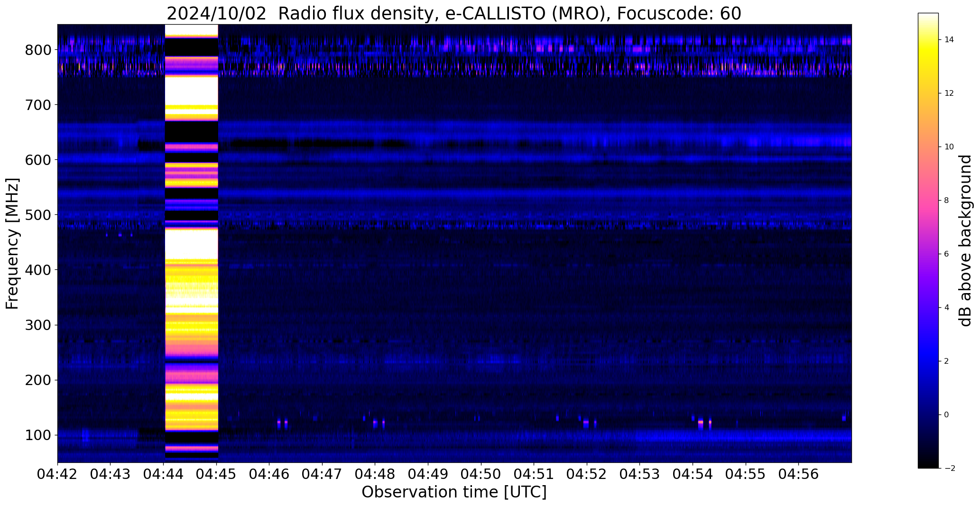The image size is (980, 506).
Task: Click the 04:51 time tick label
Action: click(534, 474)
